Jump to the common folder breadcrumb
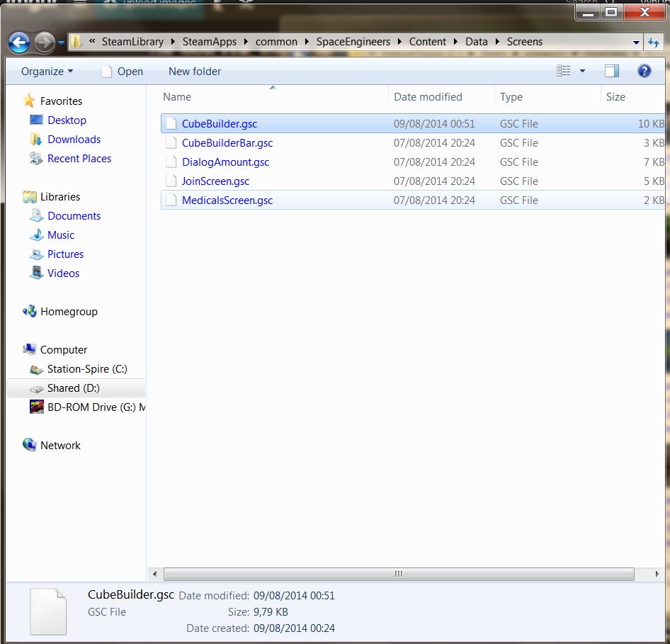The height and width of the screenshot is (644, 670). (276, 42)
